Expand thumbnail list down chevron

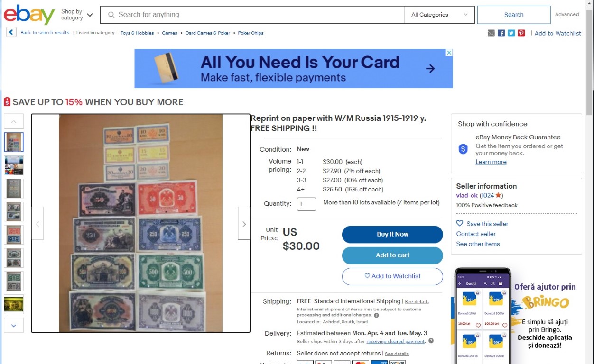[13, 325]
